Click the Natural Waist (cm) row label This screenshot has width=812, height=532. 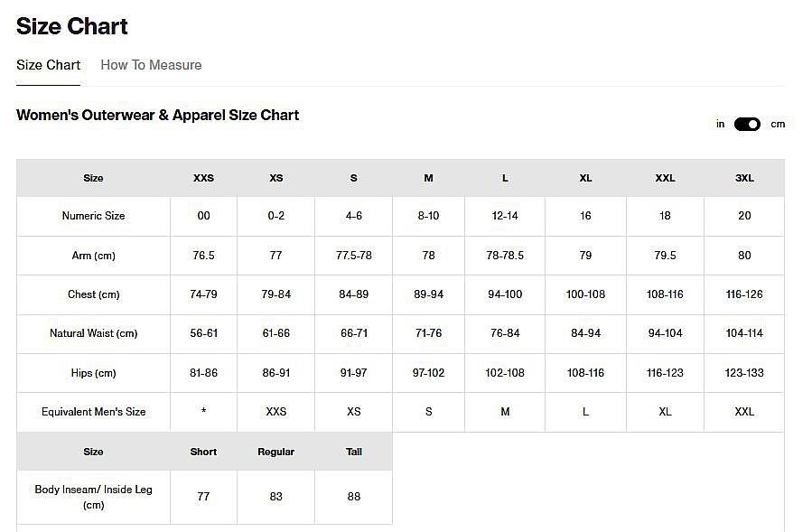coord(93,333)
